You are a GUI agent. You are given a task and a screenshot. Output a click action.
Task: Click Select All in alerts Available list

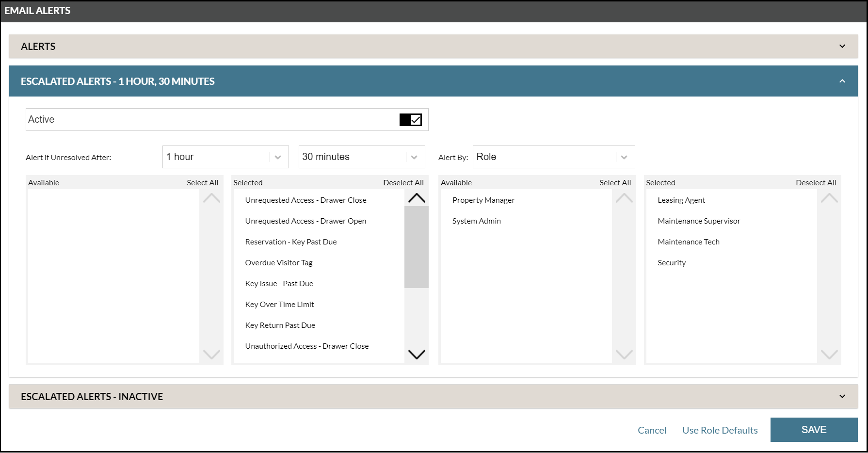[x=203, y=182]
